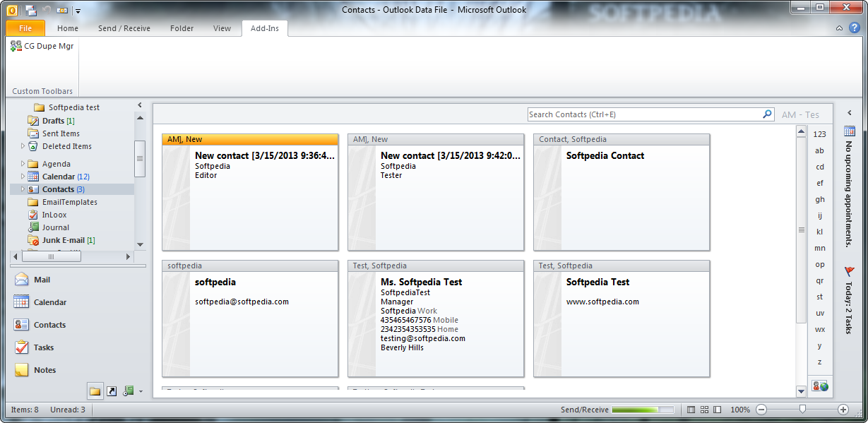Jump to contacts index mn
The image size is (868, 423).
coord(820,248)
